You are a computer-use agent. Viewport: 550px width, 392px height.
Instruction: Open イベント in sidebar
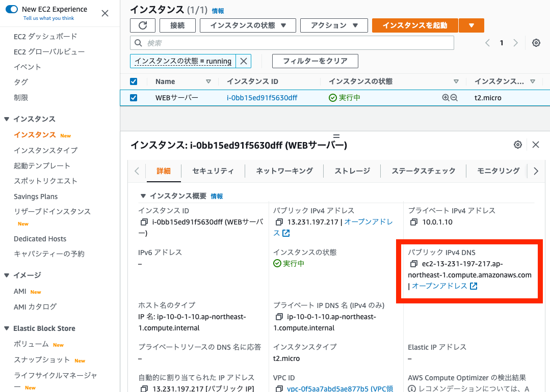point(28,67)
